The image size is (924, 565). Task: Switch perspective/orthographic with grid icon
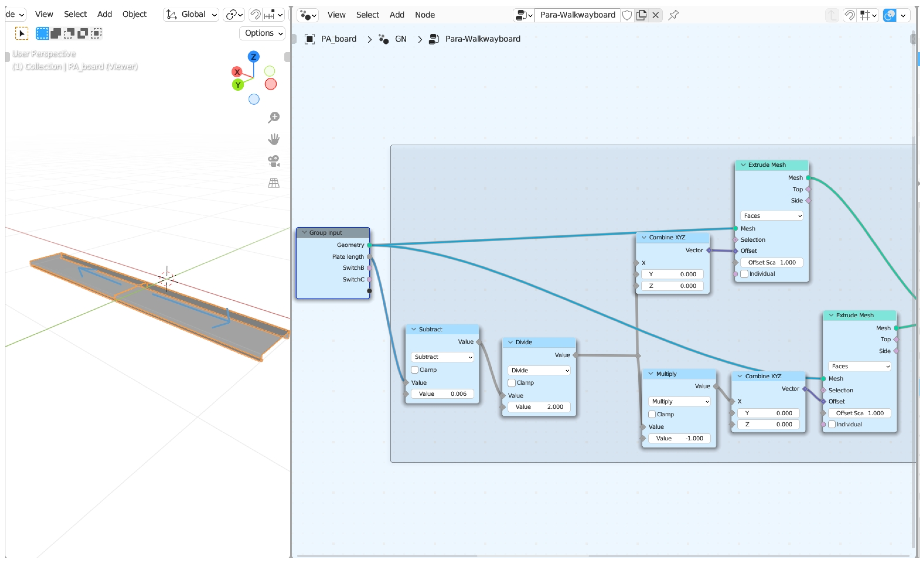click(x=274, y=183)
